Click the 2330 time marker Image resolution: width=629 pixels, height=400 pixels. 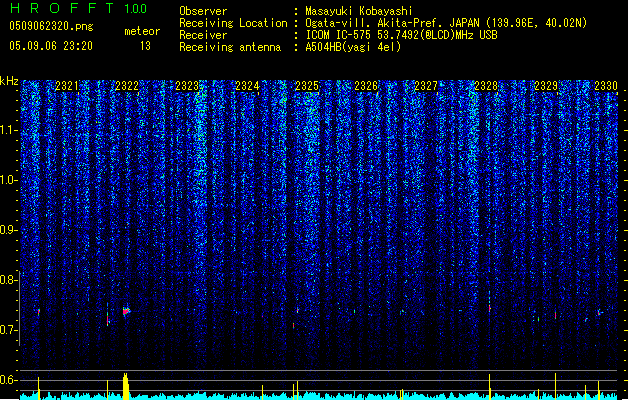pos(606,85)
